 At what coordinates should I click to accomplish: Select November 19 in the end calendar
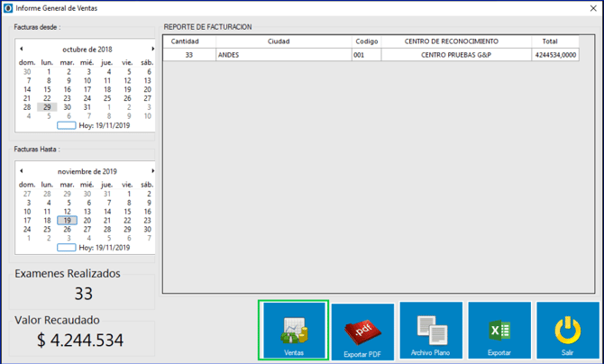tap(67, 220)
